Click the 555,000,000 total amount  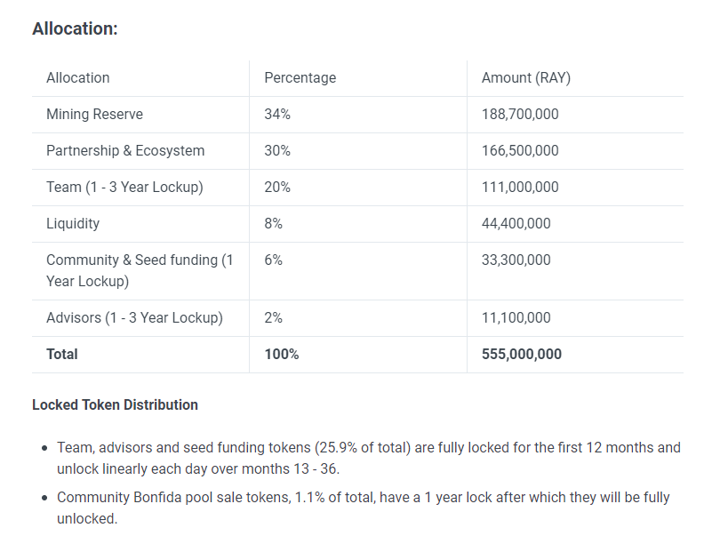click(x=522, y=355)
